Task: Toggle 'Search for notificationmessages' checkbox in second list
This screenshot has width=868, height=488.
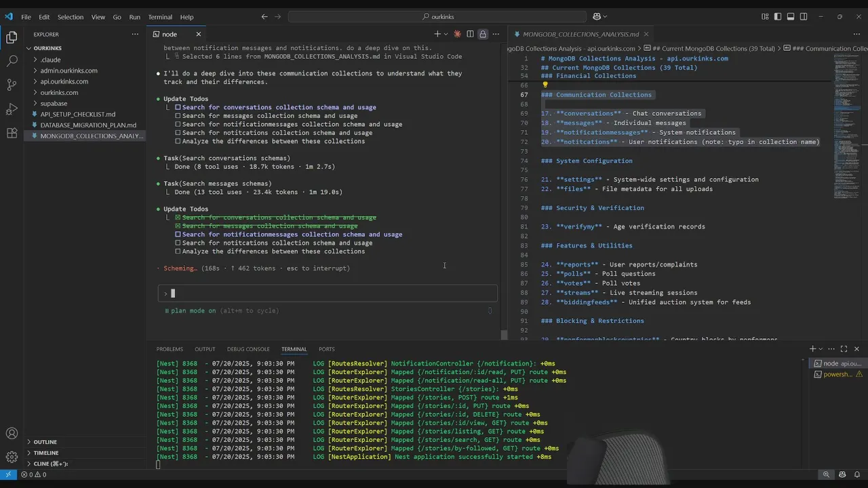Action: (x=178, y=235)
